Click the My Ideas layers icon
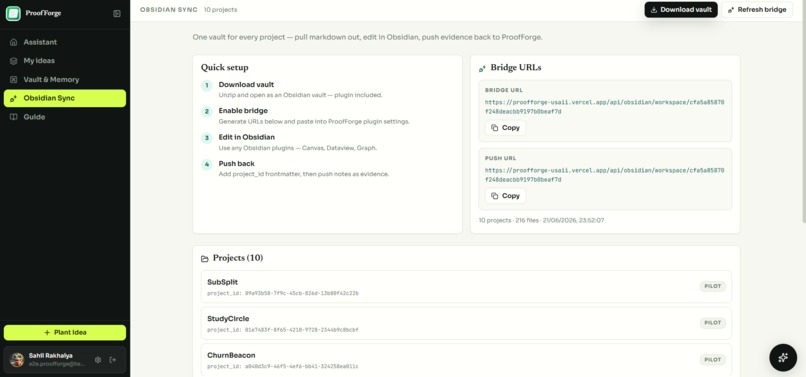806x377 pixels. (x=14, y=61)
